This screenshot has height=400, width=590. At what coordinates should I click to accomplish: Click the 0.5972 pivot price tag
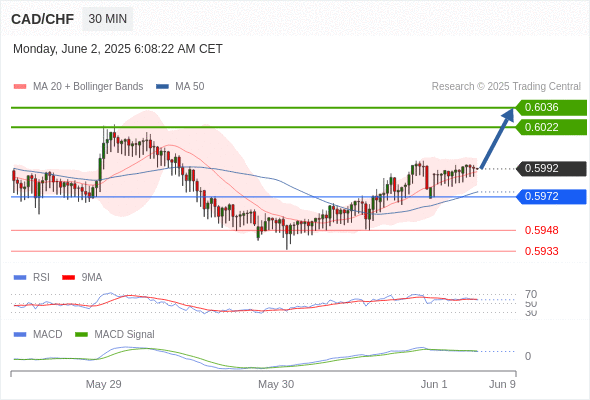[550, 196]
